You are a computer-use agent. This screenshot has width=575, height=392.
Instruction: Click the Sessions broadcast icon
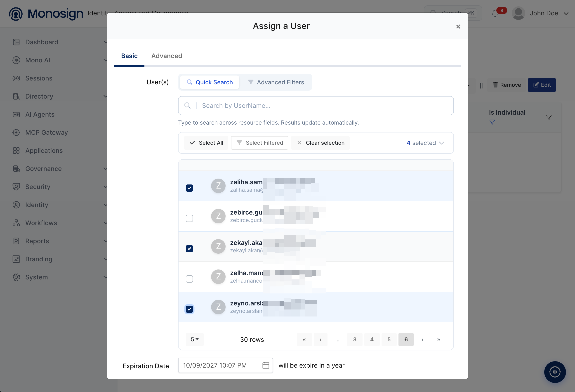[x=16, y=78]
